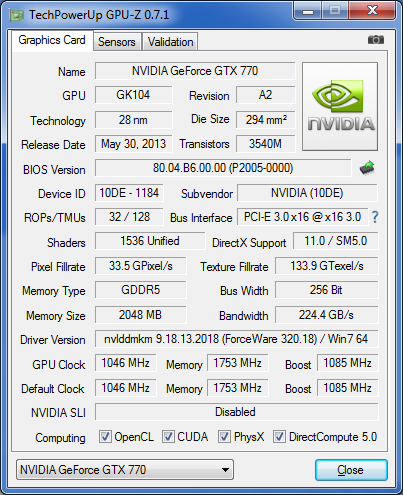
Task: Click the screenshot camera icon
Action: pos(376,40)
